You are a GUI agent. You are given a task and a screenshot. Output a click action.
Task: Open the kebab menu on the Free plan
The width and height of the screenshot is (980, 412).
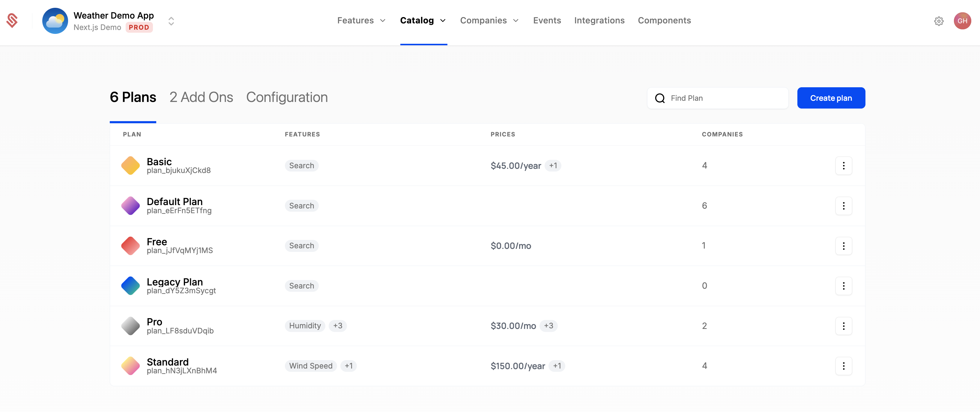[844, 246]
